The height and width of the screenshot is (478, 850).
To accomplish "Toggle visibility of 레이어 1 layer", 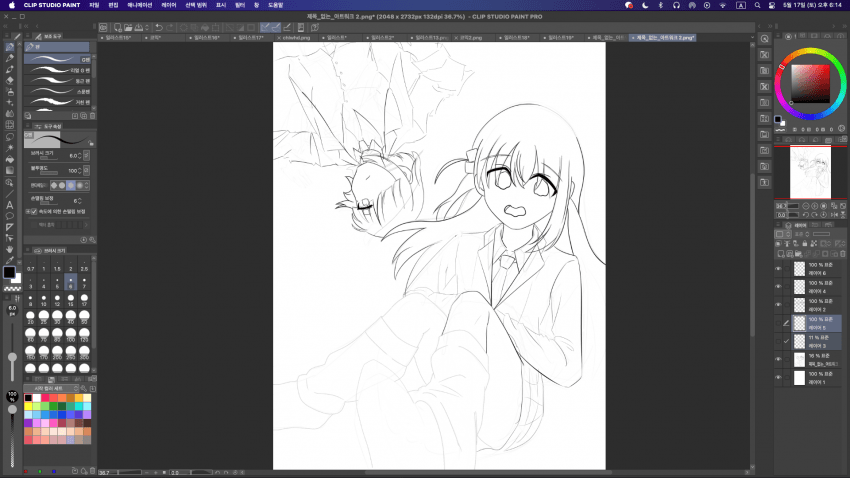I will tap(778, 379).
